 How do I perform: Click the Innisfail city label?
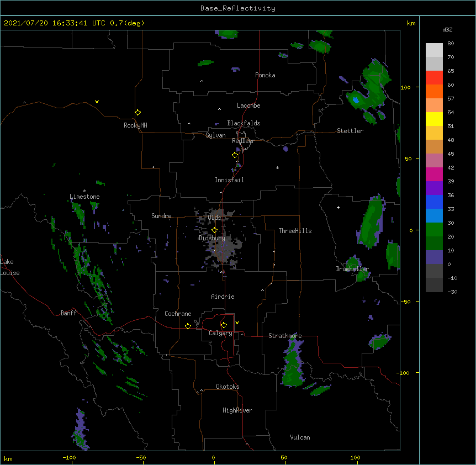(229, 180)
